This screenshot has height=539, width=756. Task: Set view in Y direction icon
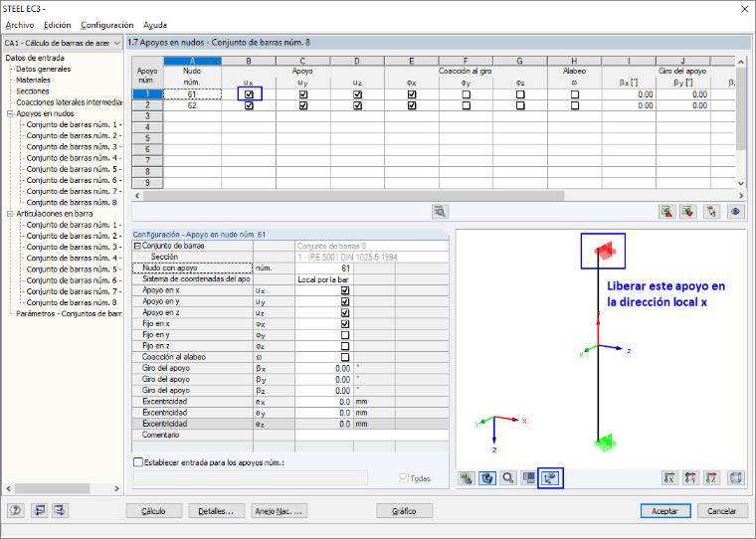(x=690, y=478)
